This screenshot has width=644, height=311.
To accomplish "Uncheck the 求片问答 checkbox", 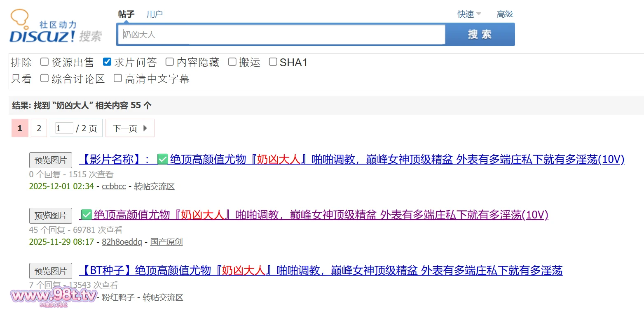I will click(x=107, y=62).
